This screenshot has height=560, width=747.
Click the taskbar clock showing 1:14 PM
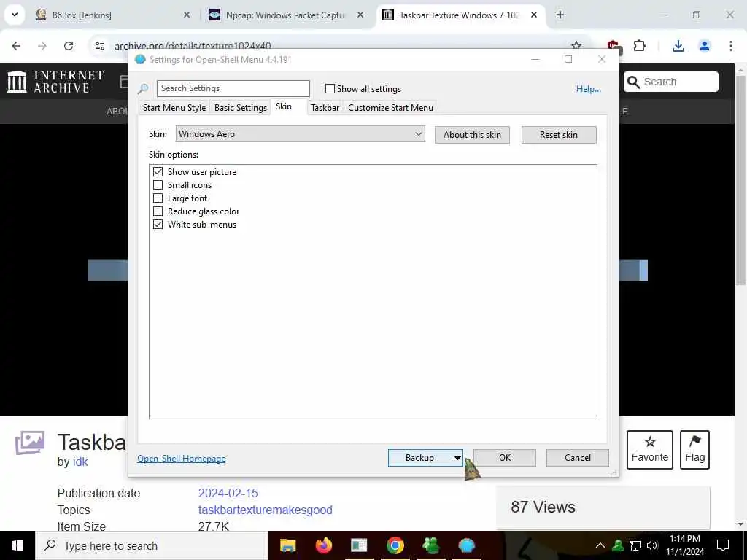tap(684, 545)
